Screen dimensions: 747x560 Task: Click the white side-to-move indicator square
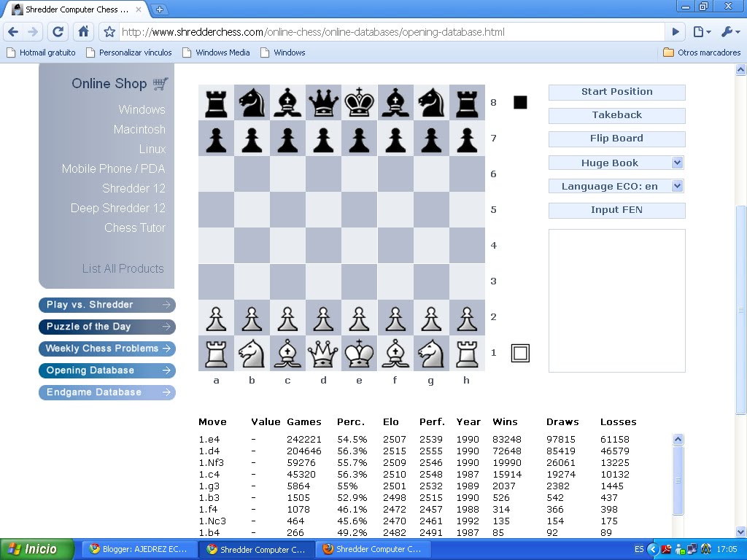520,354
